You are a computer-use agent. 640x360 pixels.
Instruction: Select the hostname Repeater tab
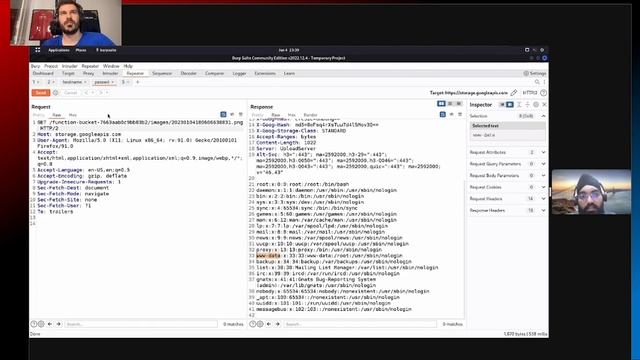pos(73,82)
